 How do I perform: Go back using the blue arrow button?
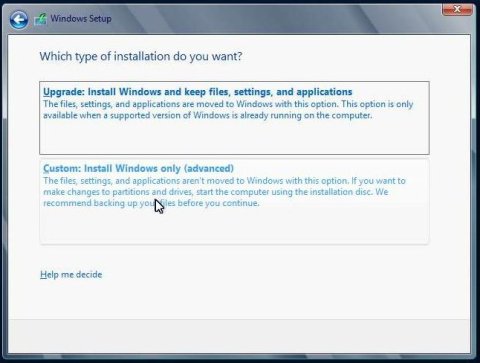19,20
